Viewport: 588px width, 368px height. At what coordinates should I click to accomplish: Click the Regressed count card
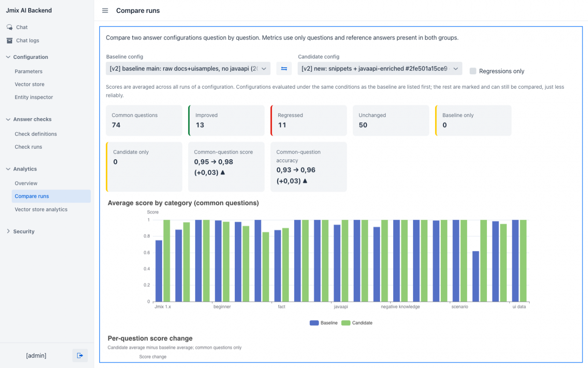click(x=309, y=120)
